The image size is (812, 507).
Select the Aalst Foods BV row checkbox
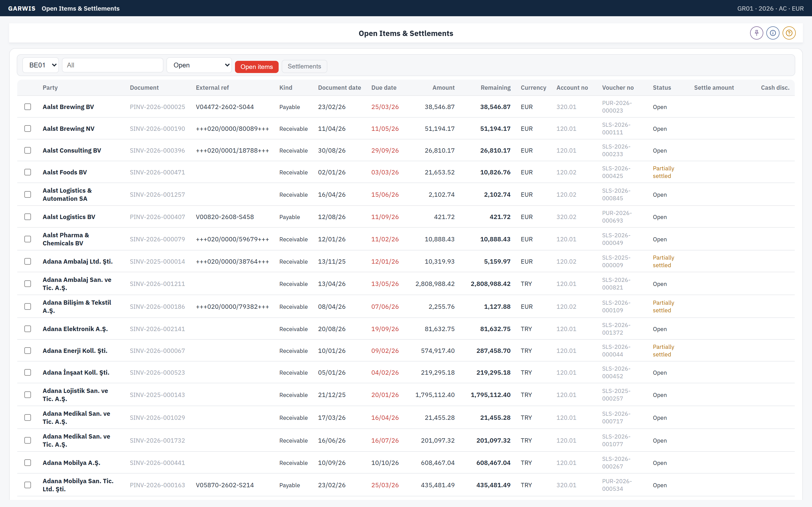(x=27, y=172)
